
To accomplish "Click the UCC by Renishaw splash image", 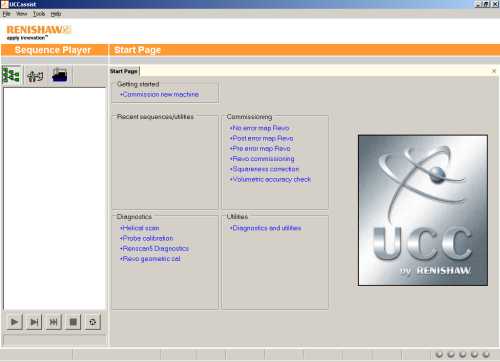I will pos(423,210).
